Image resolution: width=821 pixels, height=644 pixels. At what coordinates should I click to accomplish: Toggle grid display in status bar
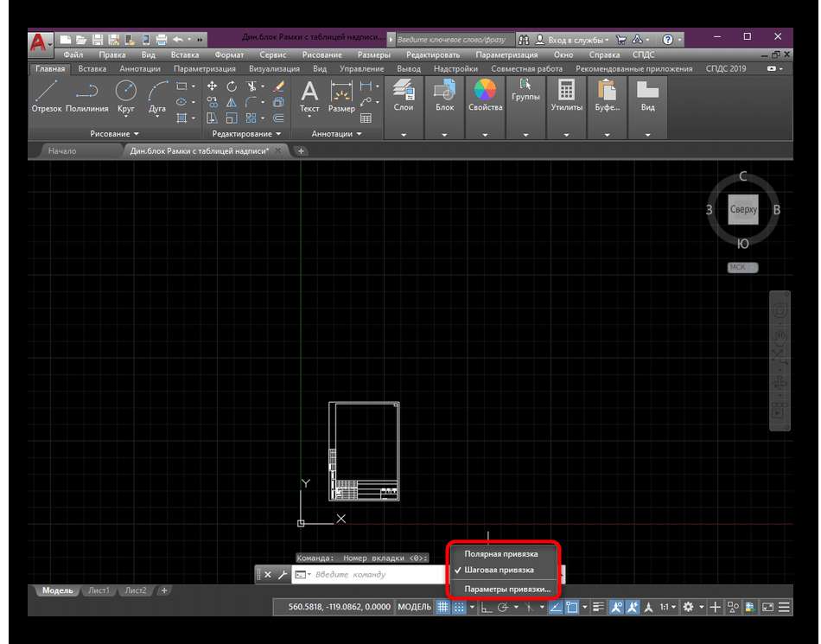(442, 608)
